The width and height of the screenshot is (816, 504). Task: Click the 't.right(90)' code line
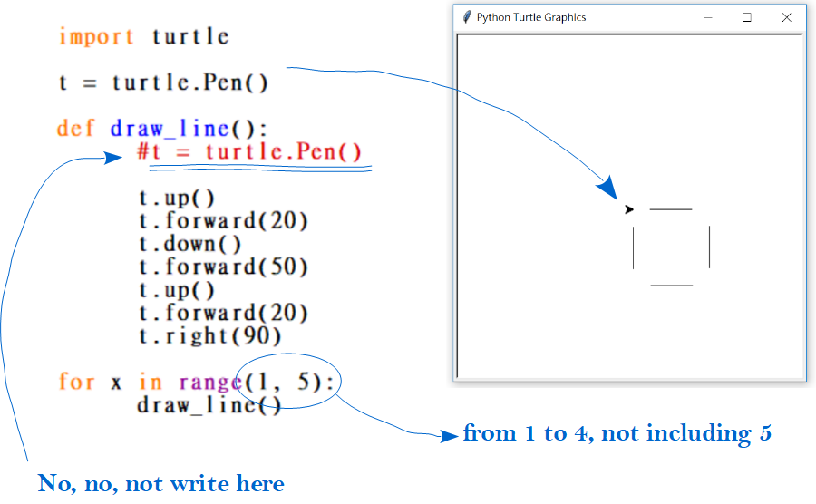click(x=210, y=336)
